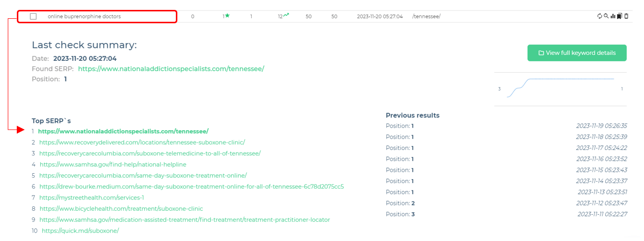
Task: Open the recoverydelivered.com Tennessee suboxone clinic link
Action: [142, 143]
